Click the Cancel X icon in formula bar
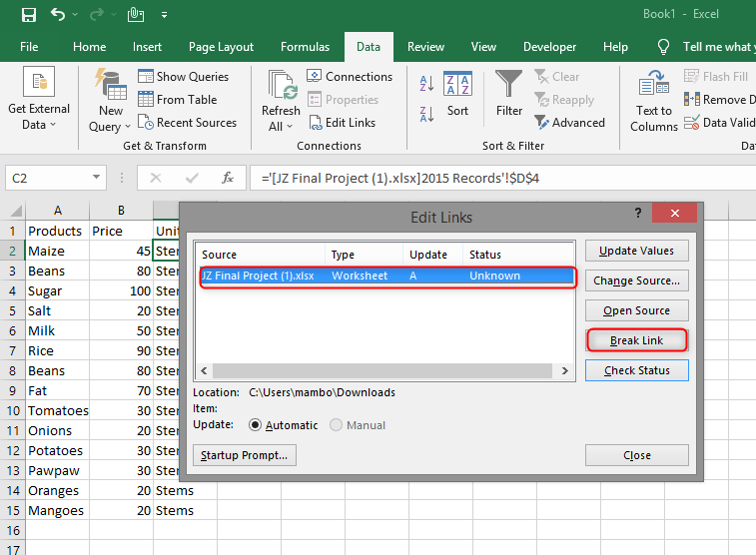The image size is (756, 555). 156,179
